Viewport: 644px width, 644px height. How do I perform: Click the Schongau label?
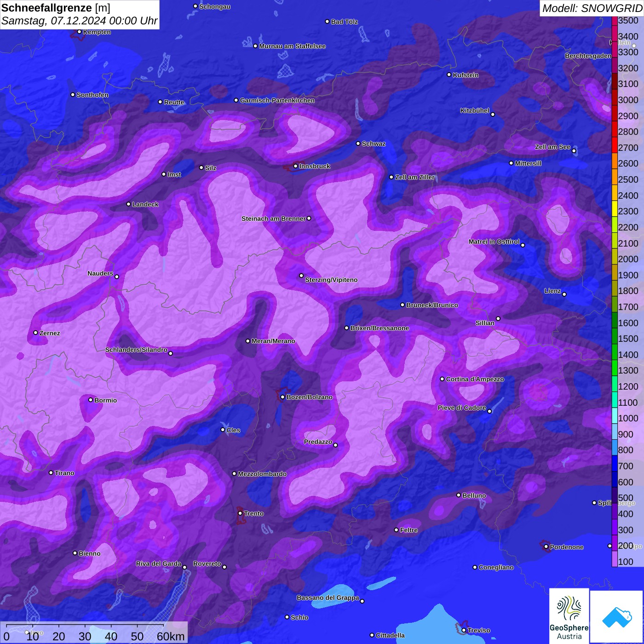click(x=215, y=7)
